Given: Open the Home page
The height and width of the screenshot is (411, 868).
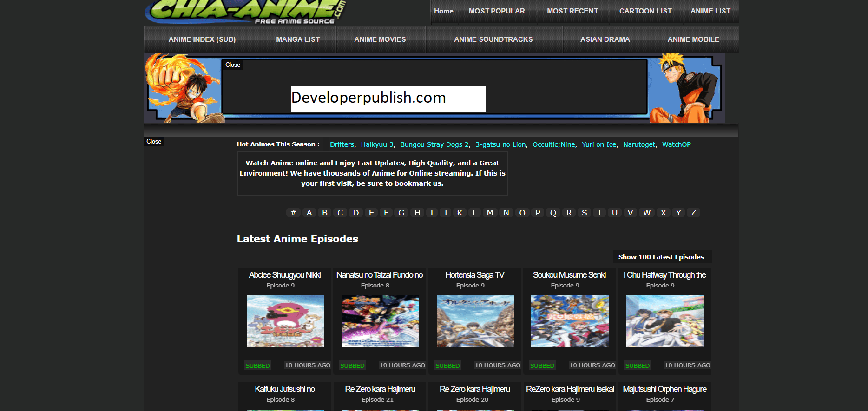Looking at the screenshot, I should tap(444, 11).
